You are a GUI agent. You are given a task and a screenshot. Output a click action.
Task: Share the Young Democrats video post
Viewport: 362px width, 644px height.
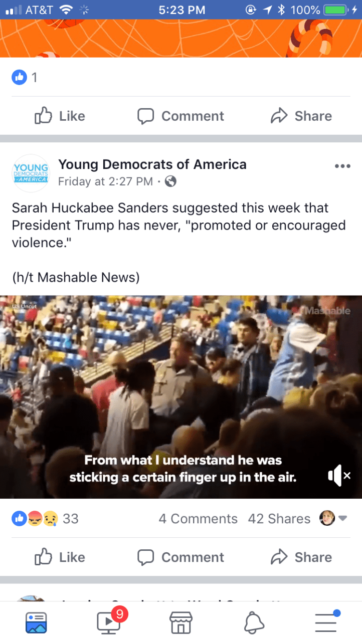(301, 557)
